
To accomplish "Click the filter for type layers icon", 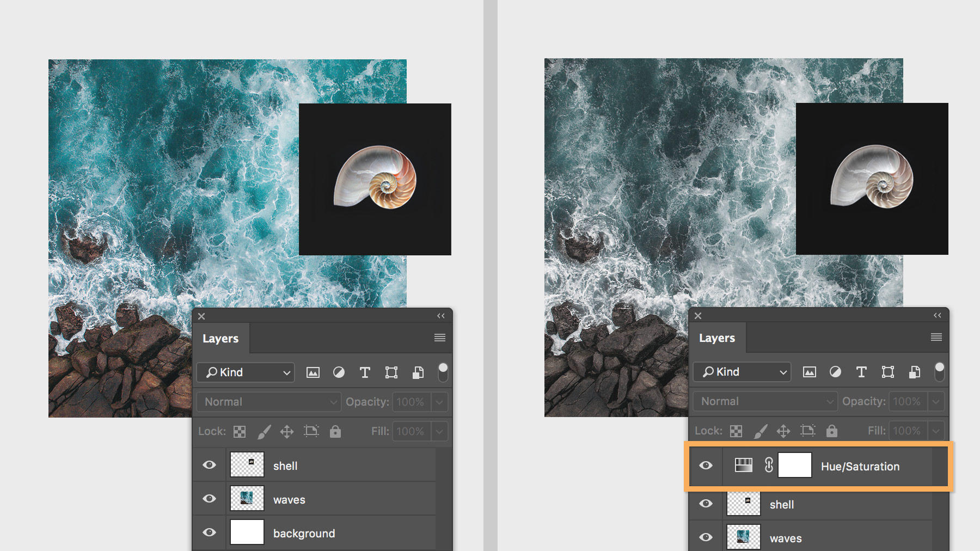I will pos(365,372).
